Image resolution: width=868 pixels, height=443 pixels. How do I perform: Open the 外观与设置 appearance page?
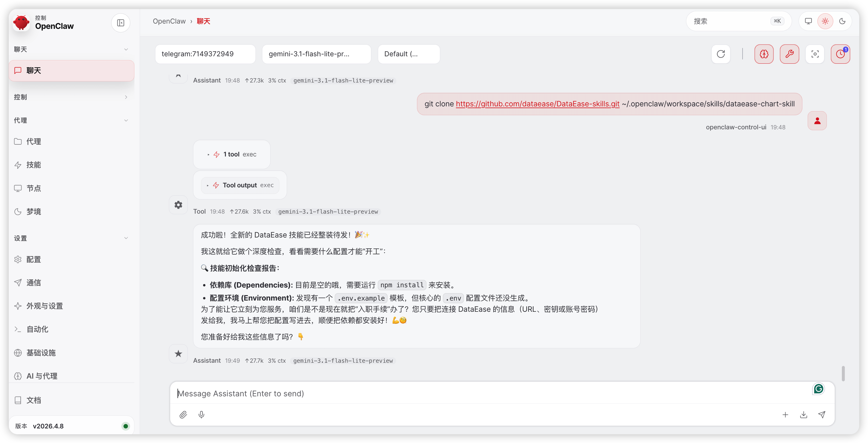point(71,306)
